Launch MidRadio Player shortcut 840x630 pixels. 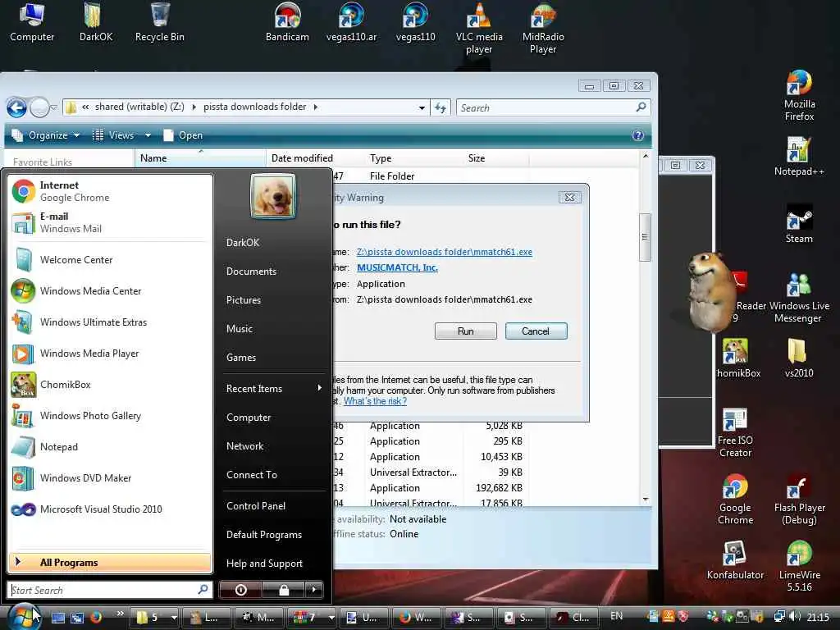point(543,28)
